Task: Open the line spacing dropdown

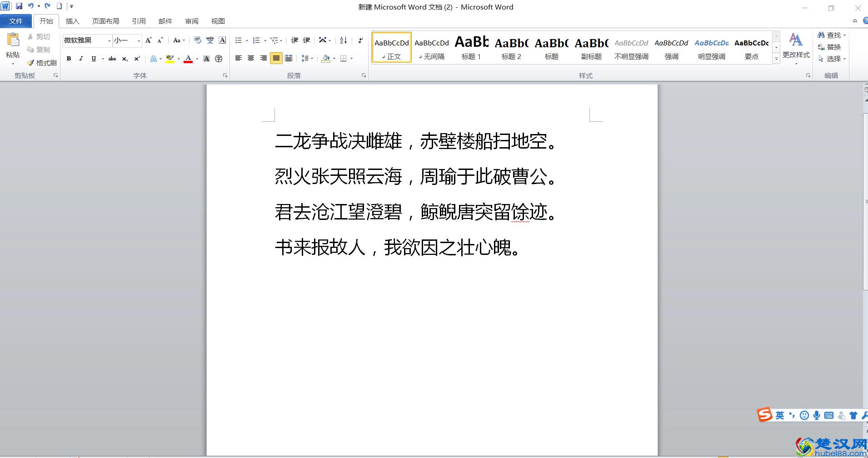Action: coord(307,58)
